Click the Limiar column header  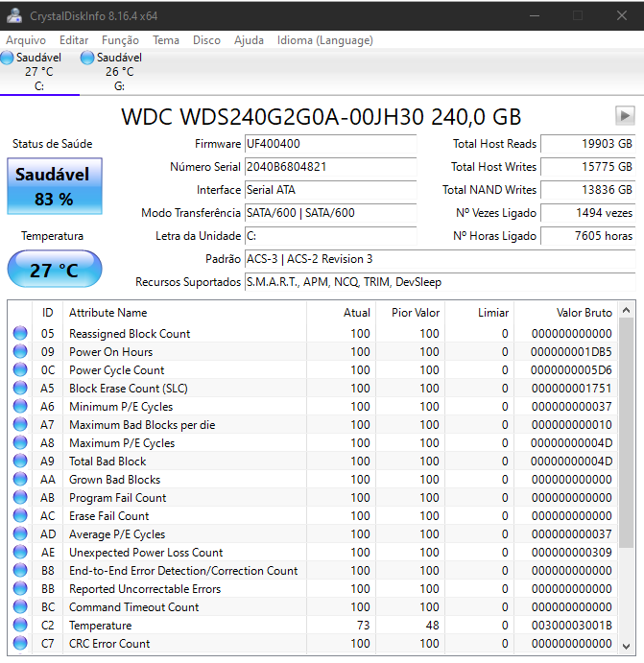(x=480, y=313)
